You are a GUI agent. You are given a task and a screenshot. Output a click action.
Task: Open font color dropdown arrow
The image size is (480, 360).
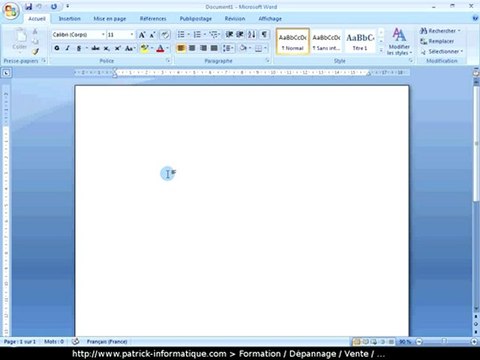167,49
